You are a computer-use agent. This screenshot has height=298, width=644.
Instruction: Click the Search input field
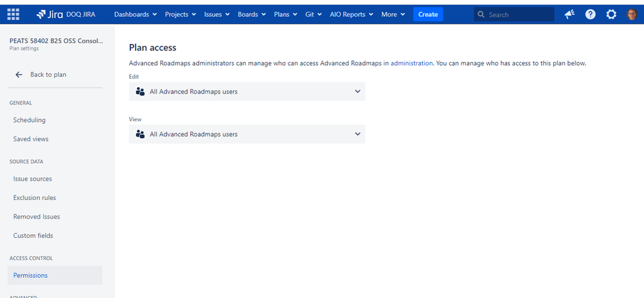(x=514, y=14)
